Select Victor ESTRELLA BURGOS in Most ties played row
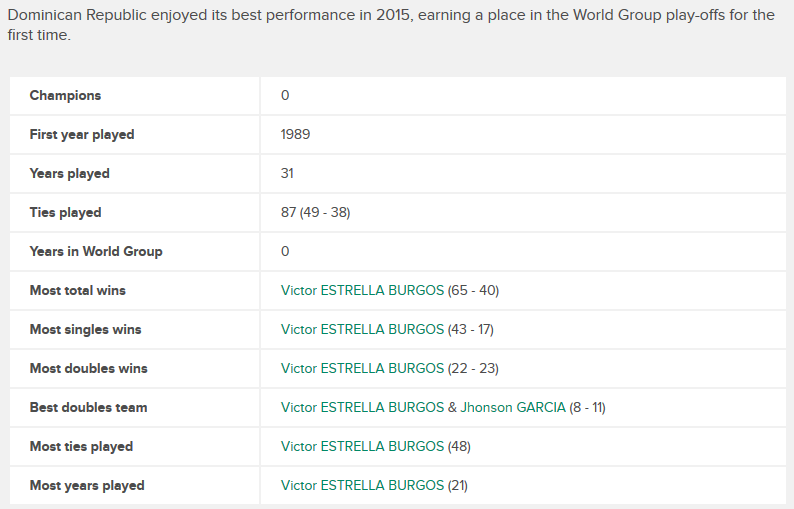The height and width of the screenshot is (509, 794). (362, 446)
